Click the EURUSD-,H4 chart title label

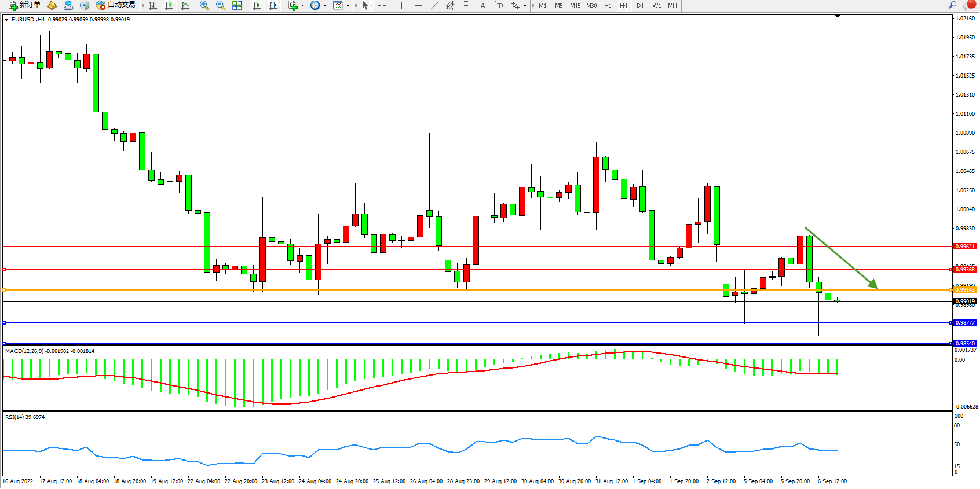click(x=28, y=19)
